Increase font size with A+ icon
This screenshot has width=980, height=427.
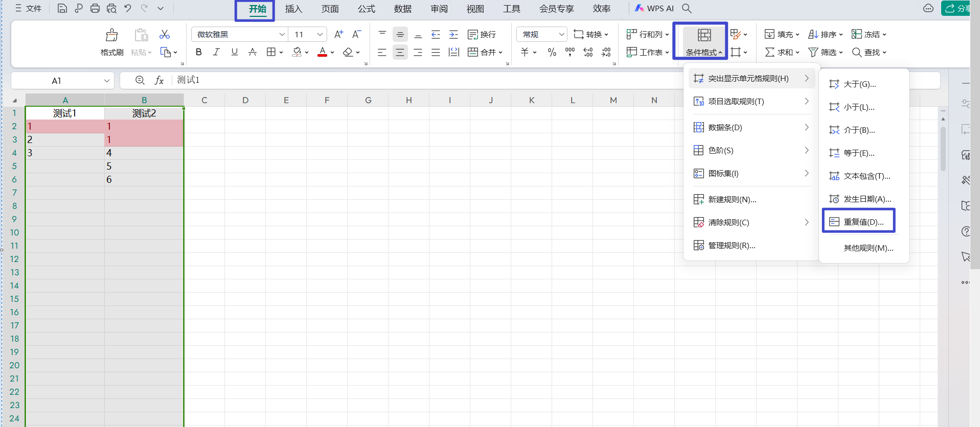(338, 34)
